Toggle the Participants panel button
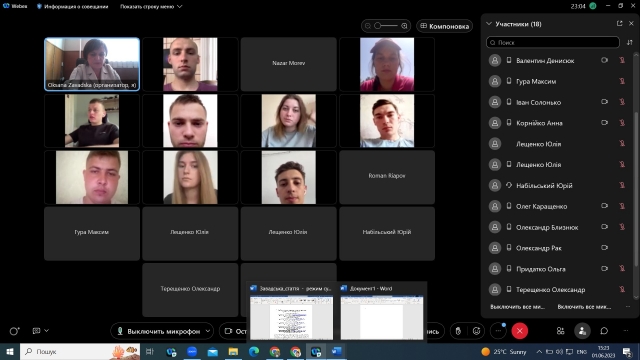The image size is (640, 360). click(x=582, y=331)
